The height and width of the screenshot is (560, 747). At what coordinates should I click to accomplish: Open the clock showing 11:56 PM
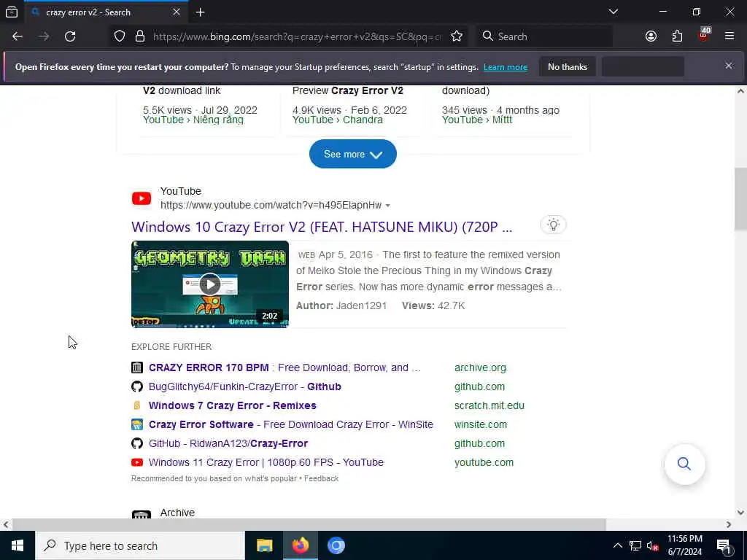(685, 545)
